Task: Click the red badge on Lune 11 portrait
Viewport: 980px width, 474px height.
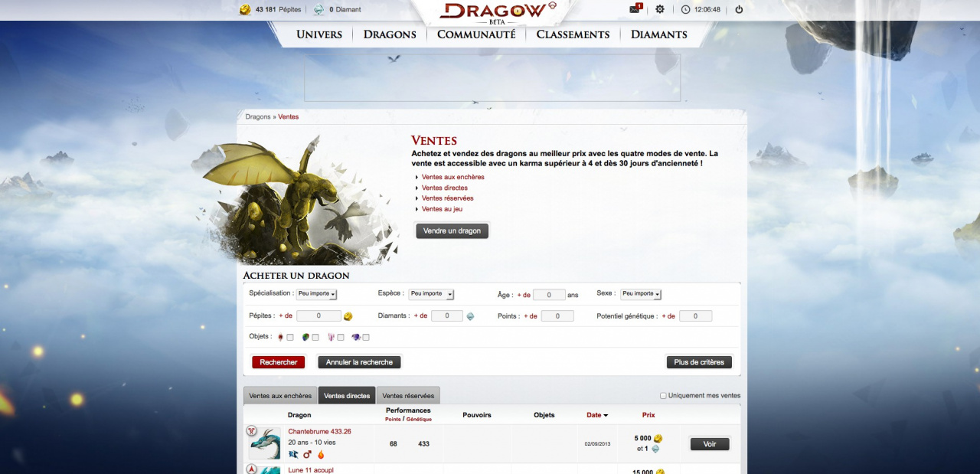Action: tap(251, 469)
